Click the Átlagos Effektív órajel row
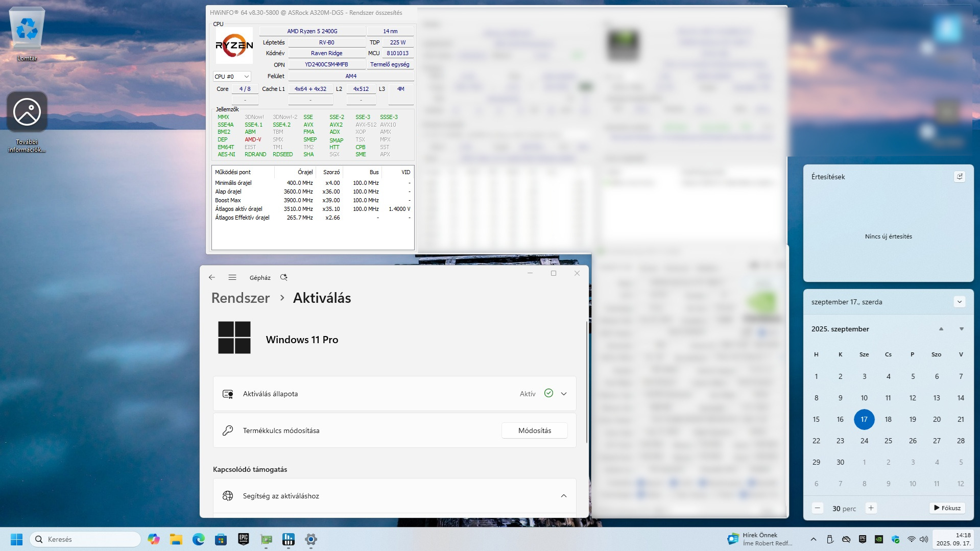This screenshot has width=980, height=551. [313, 218]
